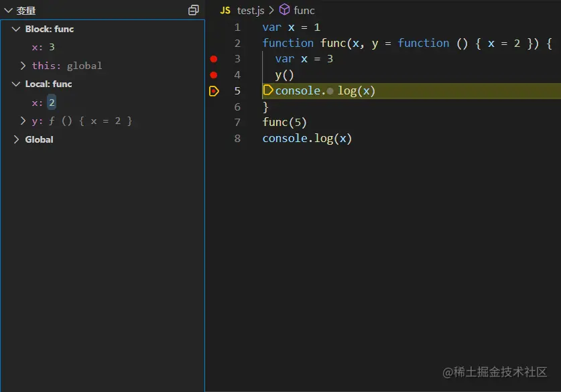
Task: Click the inline execution pointer before console
Action: coord(268,90)
